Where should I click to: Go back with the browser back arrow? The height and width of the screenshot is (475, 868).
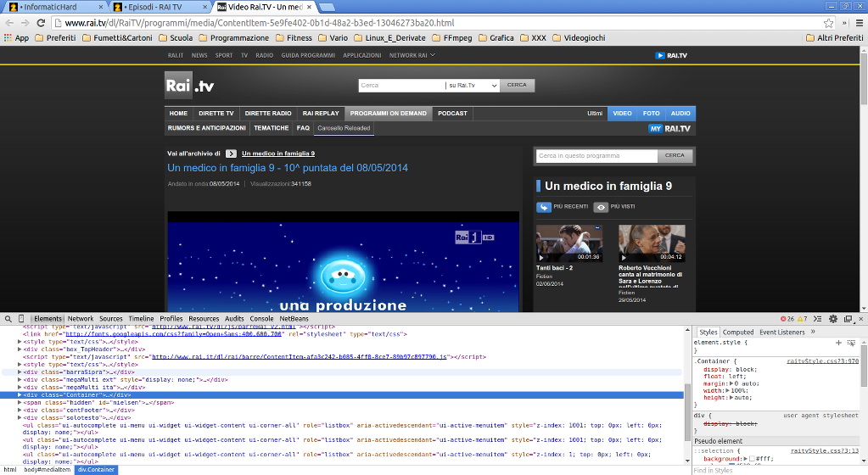coord(9,23)
